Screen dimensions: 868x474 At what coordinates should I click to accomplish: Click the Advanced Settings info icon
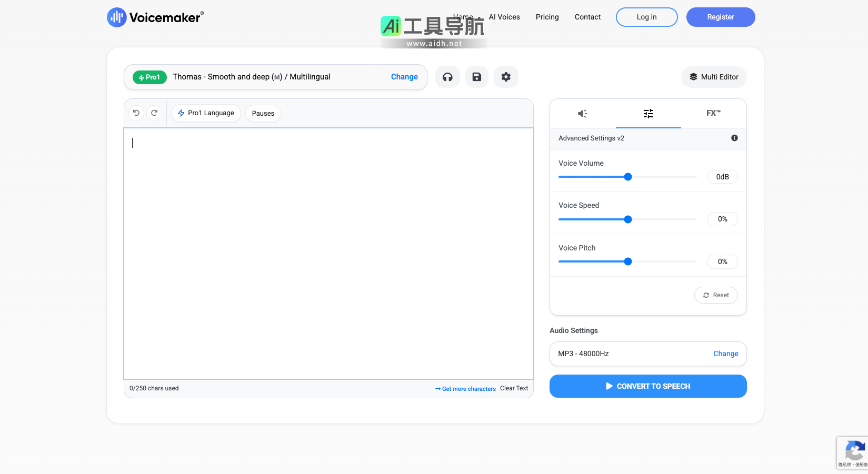pos(734,138)
